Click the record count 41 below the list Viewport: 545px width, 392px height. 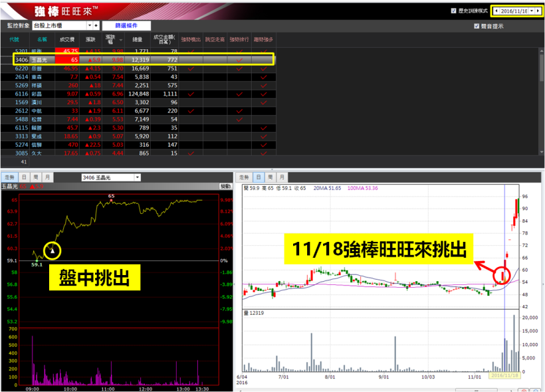(x=24, y=161)
